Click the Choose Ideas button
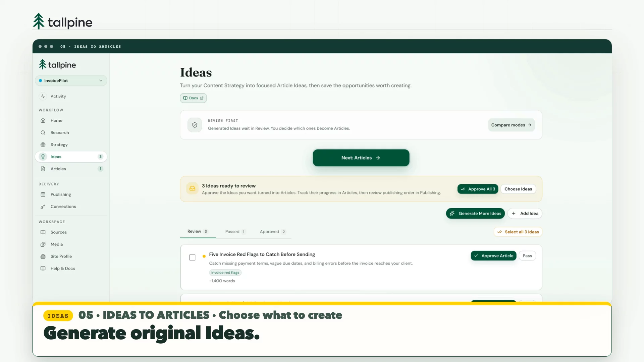The height and width of the screenshot is (362, 644). [518, 189]
